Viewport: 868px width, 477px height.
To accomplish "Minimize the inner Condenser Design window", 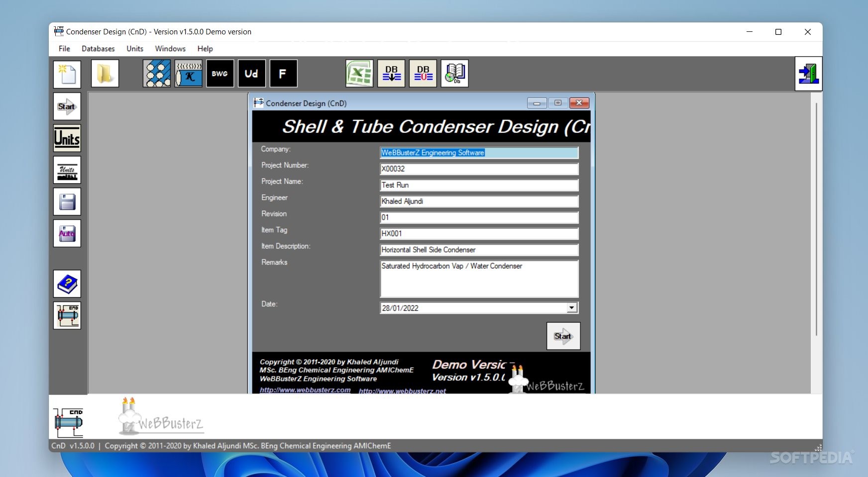I will point(537,103).
